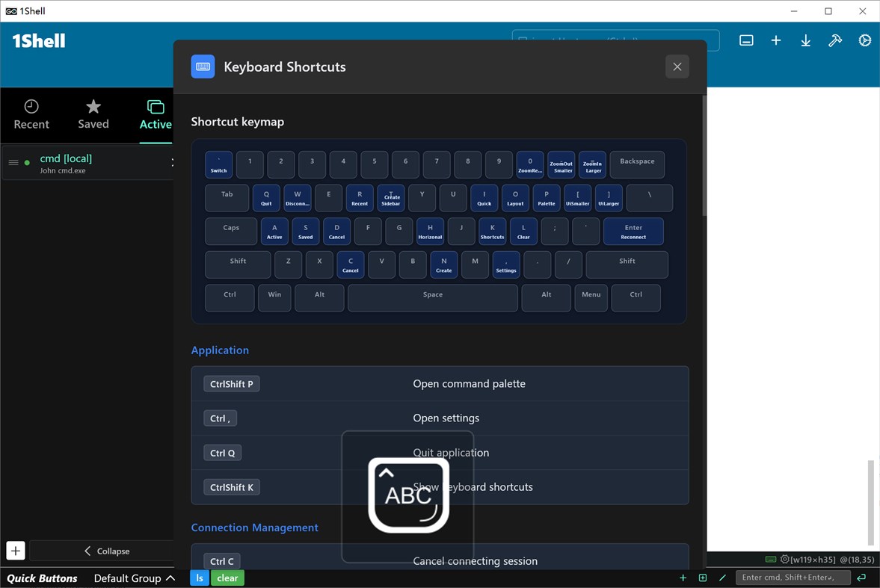Image resolution: width=880 pixels, height=588 pixels.
Task: Collapse the sidebar with Collapse button
Action: pyautogui.click(x=102, y=551)
